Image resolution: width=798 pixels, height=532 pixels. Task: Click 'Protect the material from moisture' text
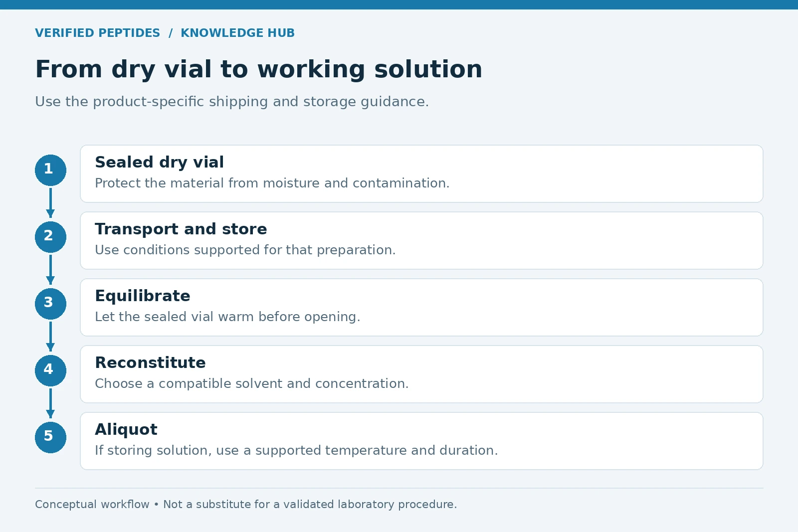272,183
